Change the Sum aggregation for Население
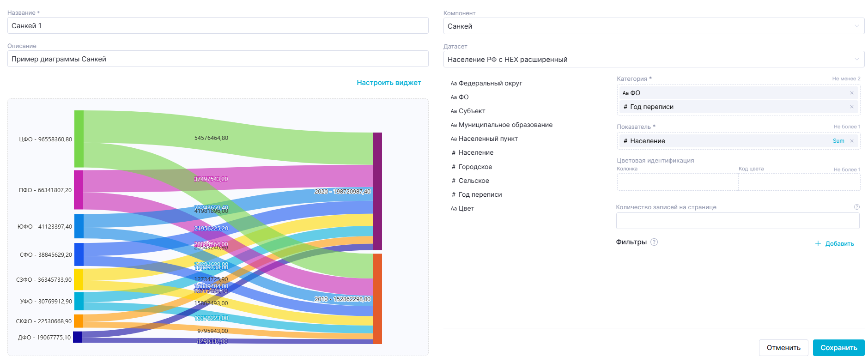868x363 pixels. pos(838,141)
